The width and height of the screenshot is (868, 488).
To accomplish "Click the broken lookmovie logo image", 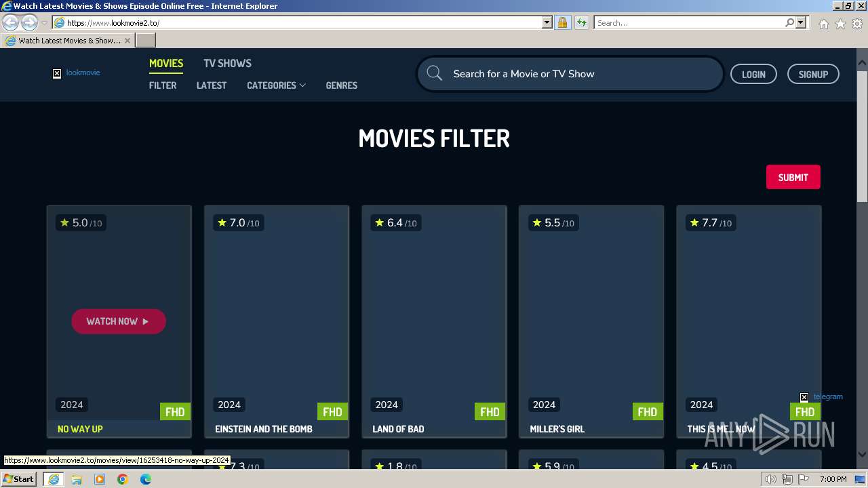I will pos(57,73).
